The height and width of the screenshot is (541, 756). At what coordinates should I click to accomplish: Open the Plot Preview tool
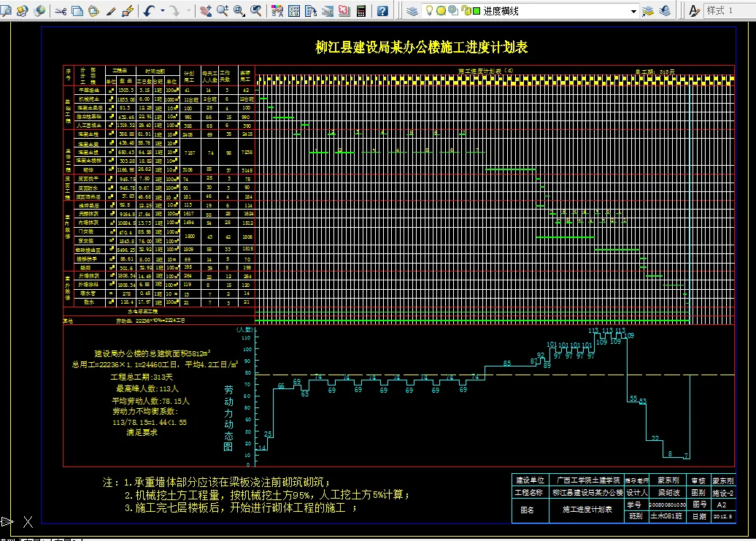click(6, 10)
